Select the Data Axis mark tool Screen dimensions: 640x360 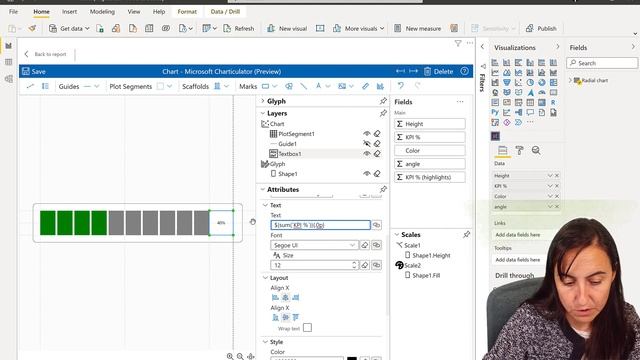click(365, 86)
